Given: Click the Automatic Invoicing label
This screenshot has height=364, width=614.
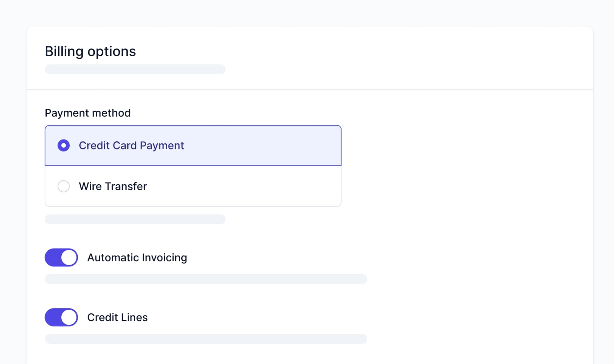Looking at the screenshot, I should 137,257.
